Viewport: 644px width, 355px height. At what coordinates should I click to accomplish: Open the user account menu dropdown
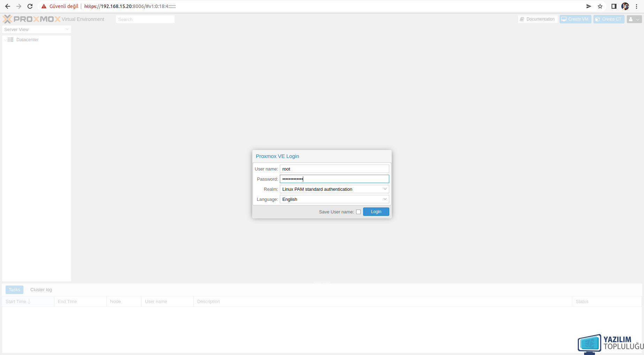click(634, 19)
